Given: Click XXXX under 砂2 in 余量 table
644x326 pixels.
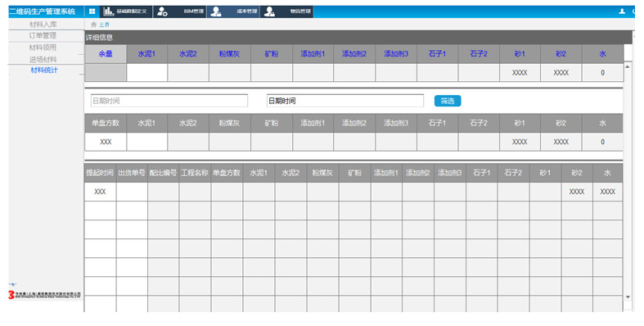Looking at the screenshot, I should (561, 73).
